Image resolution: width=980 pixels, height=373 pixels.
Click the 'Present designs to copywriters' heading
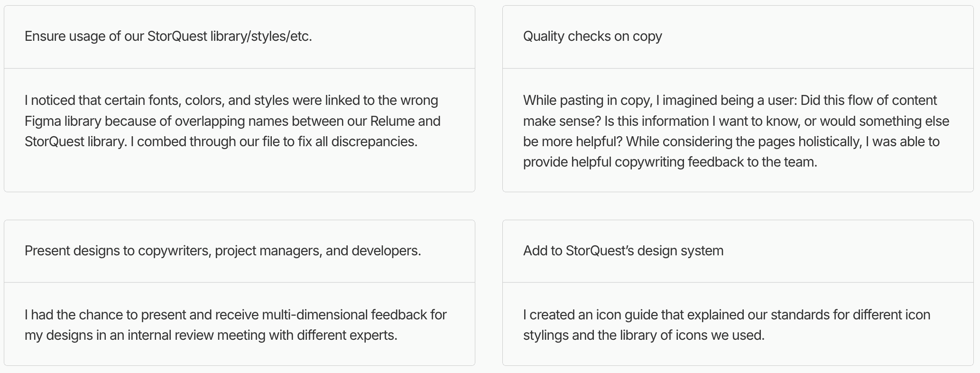[222, 251]
